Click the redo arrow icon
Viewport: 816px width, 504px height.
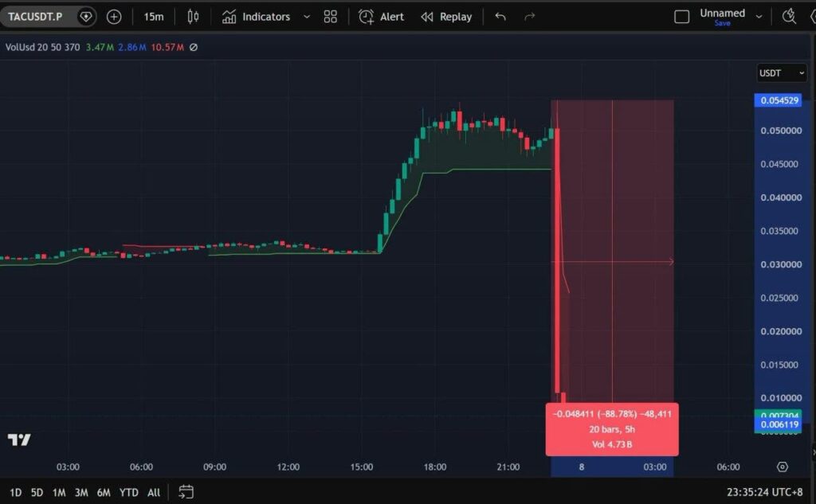point(529,17)
